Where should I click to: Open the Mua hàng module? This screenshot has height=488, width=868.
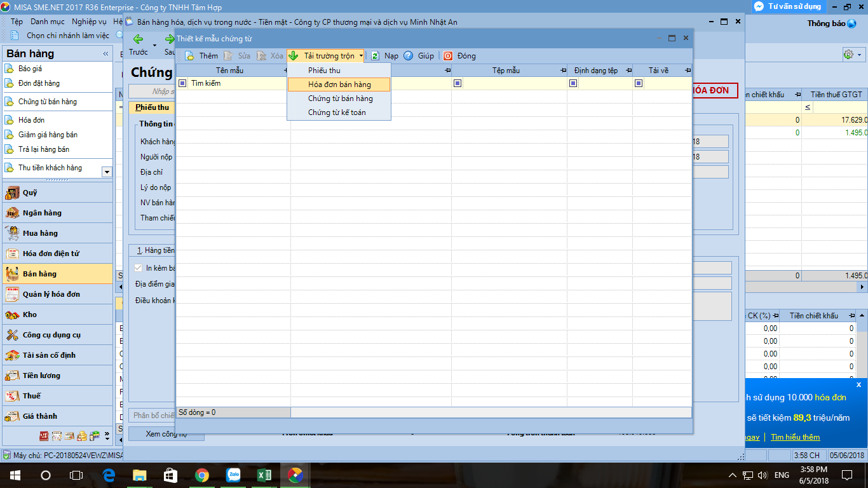(x=57, y=233)
